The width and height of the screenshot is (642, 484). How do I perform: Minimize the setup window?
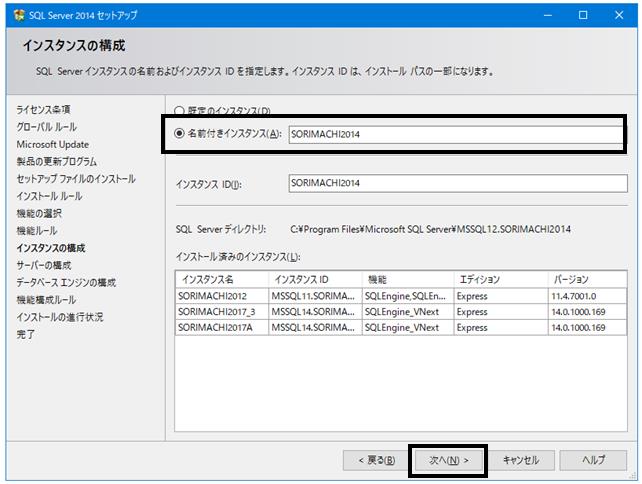[548, 15]
